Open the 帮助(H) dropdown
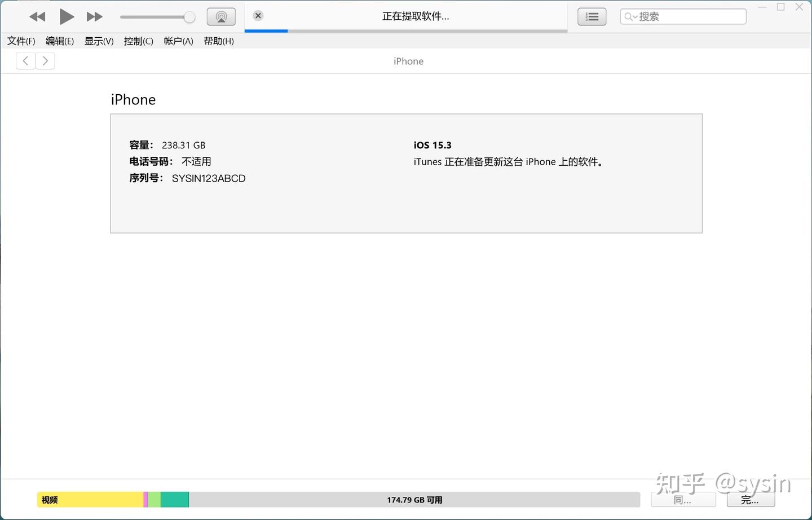 click(219, 41)
